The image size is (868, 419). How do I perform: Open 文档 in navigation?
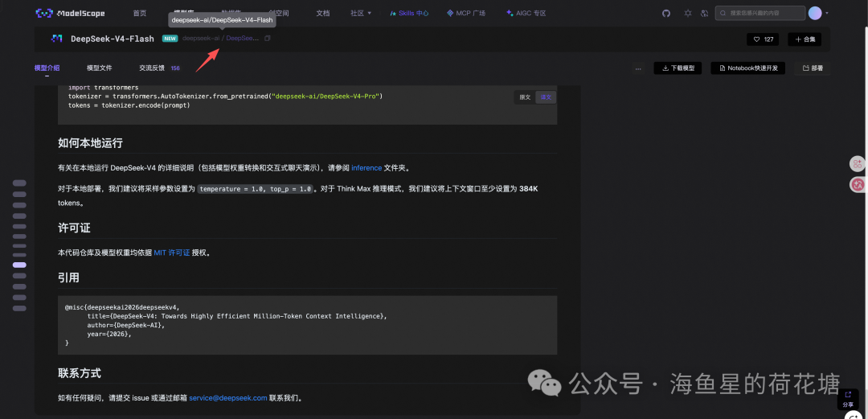(323, 14)
